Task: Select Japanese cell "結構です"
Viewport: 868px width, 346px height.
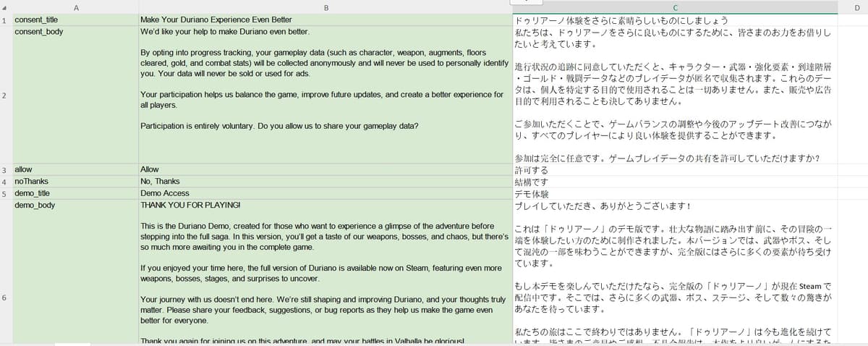Action: (675, 182)
